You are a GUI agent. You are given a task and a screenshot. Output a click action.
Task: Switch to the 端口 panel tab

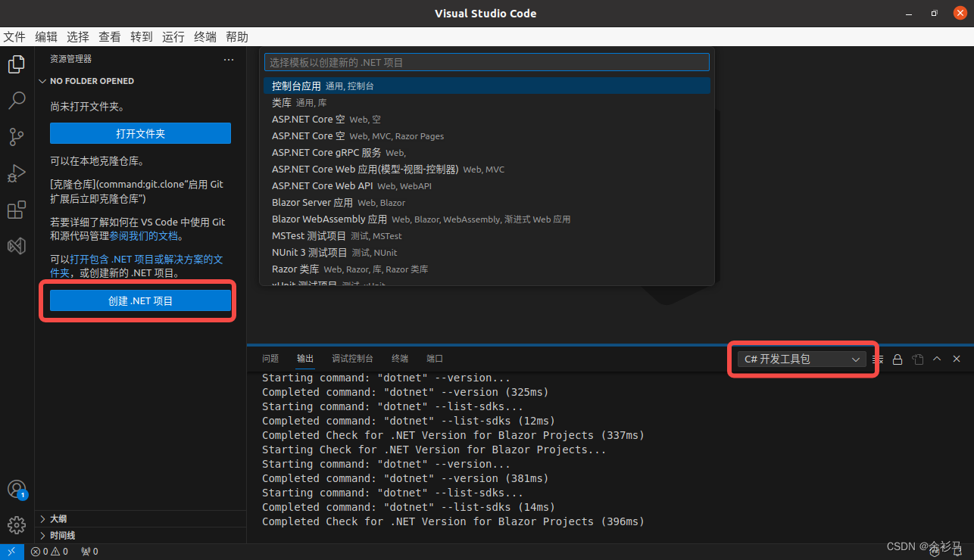pyautogui.click(x=435, y=359)
